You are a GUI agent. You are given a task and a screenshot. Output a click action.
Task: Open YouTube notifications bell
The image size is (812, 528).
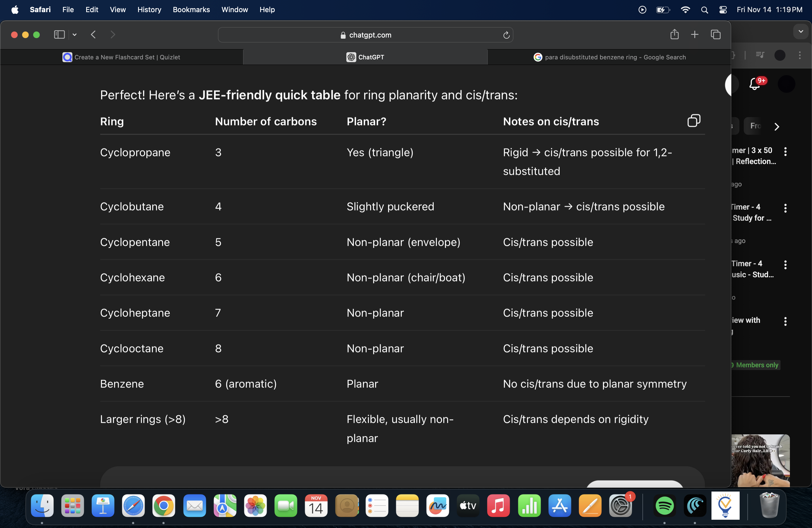coord(755,84)
